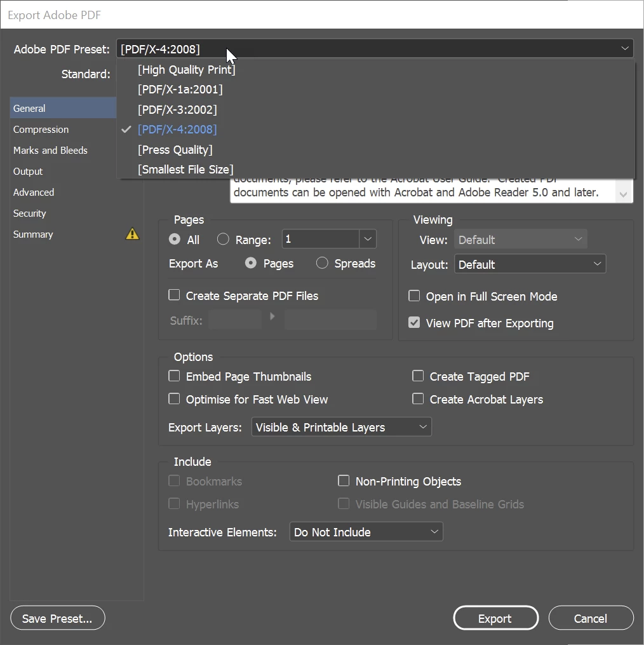Click the second Suffix input field
This screenshot has width=644, height=645.
click(x=330, y=320)
